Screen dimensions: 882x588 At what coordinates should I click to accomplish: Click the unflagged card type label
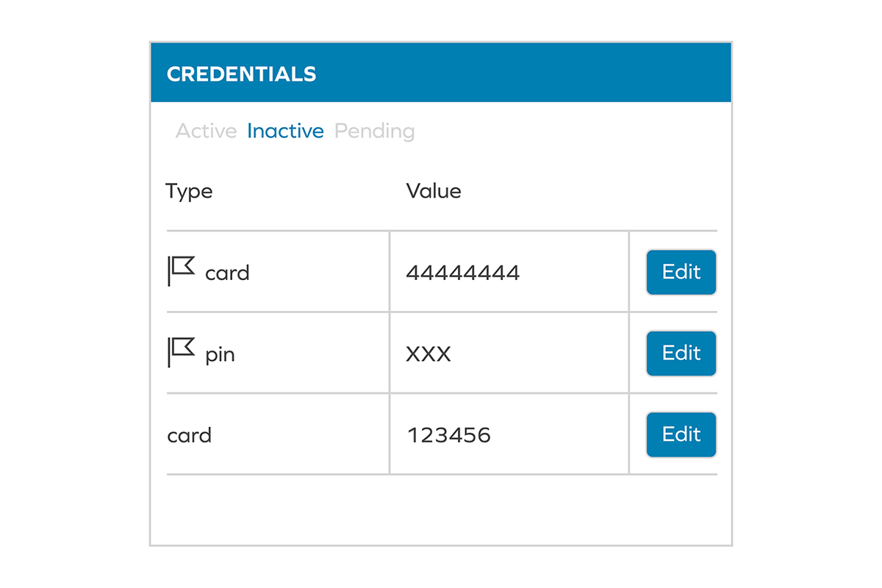190,435
